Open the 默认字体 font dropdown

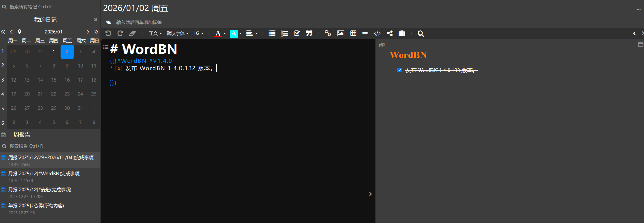tap(177, 33)
